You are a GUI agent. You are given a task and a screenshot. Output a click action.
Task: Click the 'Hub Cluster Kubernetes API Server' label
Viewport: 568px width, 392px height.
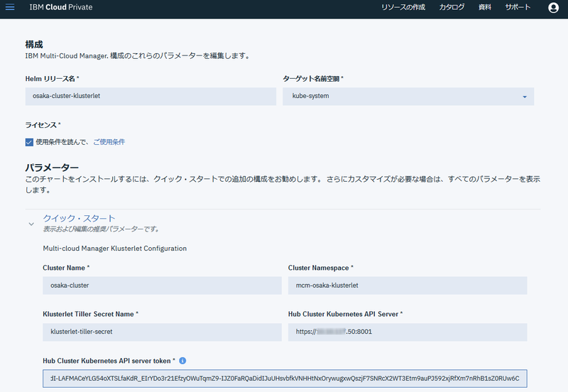tap(345, 314)
